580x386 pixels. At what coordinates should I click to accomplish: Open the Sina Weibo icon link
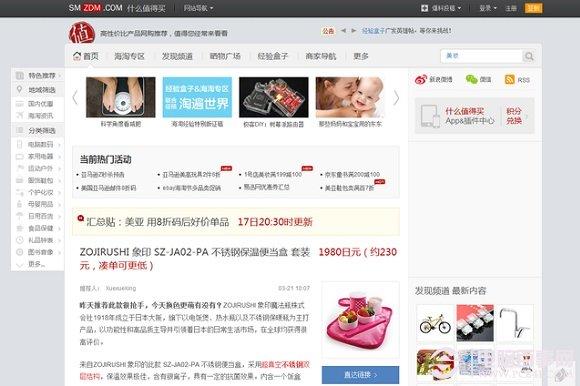point(421,79)
